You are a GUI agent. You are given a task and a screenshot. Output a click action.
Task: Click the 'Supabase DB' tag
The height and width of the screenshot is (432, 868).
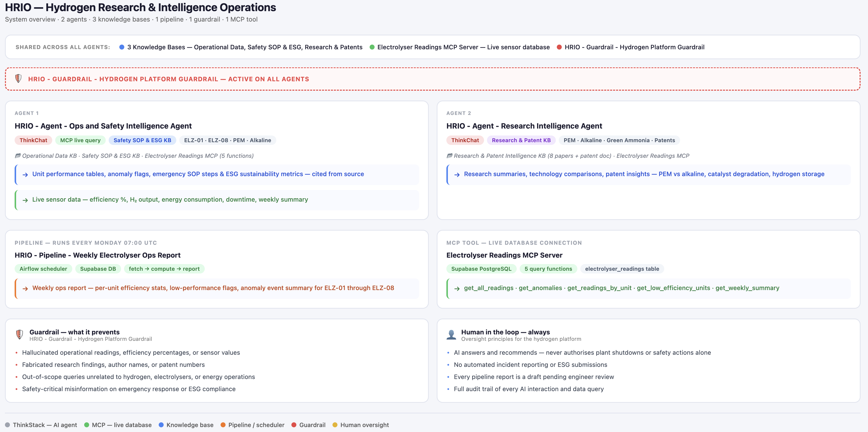pos(98,269)
